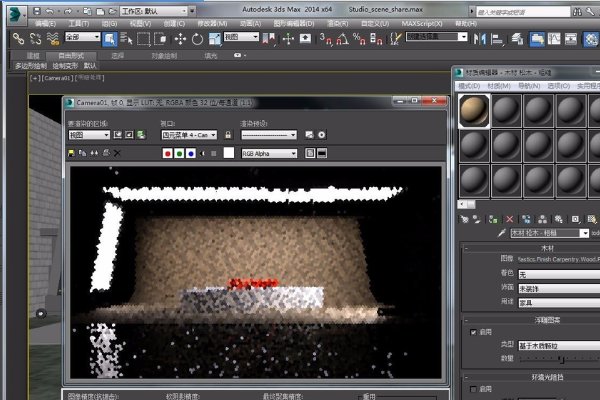Viewport: 600px width, 400px height.
Task: Click the 基于木材颗粒 type field
Action: pyautogui.click(x=559, y=346)
